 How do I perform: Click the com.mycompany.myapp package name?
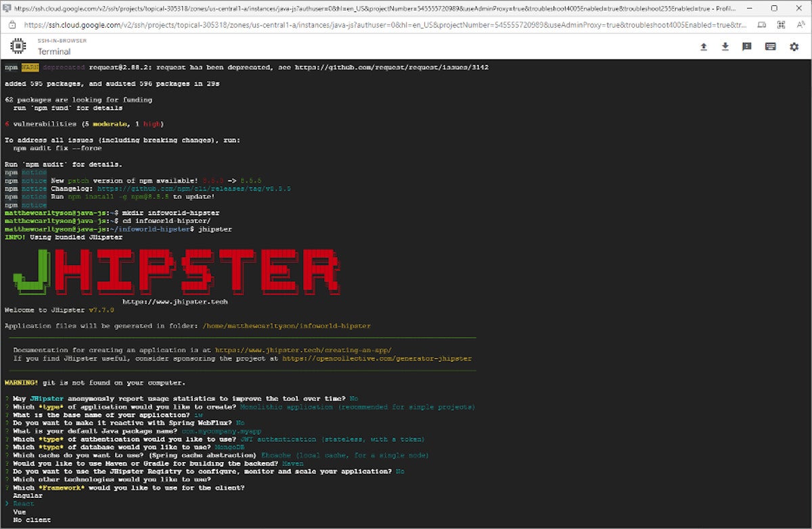[221, 432]
